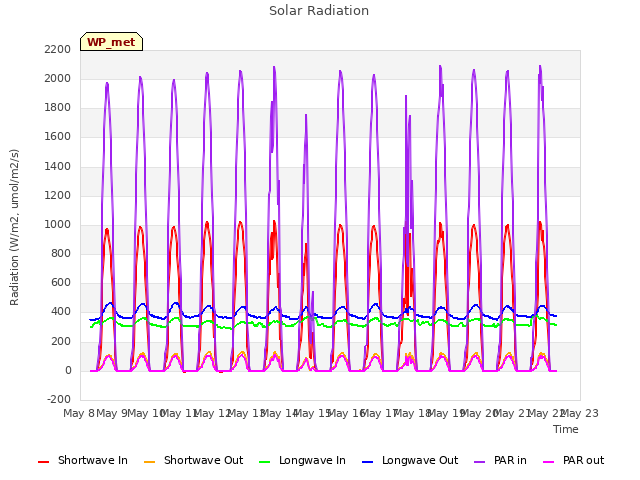The image size is (640, 480).
Task: Click the 1600 y-axis tick label
Action: 58,137
